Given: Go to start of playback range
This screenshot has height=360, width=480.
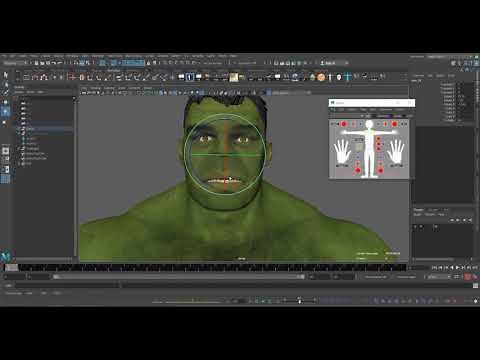Looking at the screenshot, I should (434, 267).
